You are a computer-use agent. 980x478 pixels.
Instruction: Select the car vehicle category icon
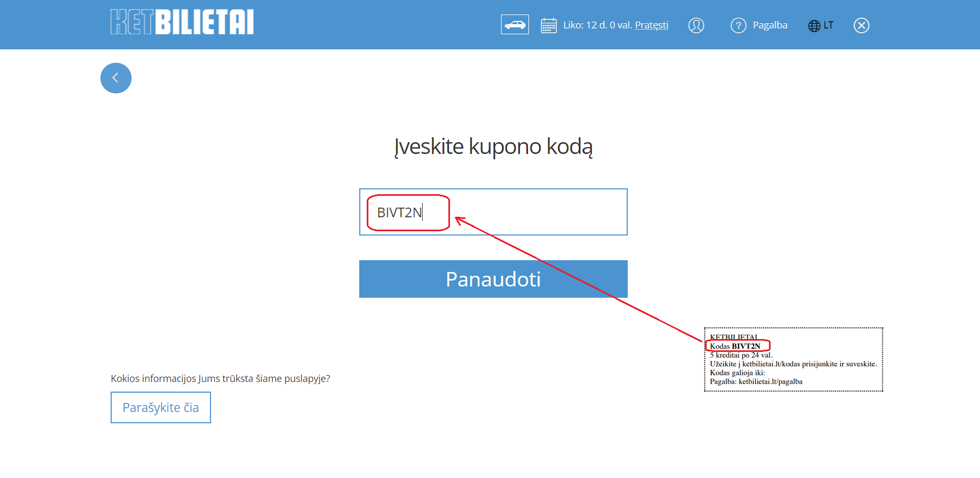[514, 25]
